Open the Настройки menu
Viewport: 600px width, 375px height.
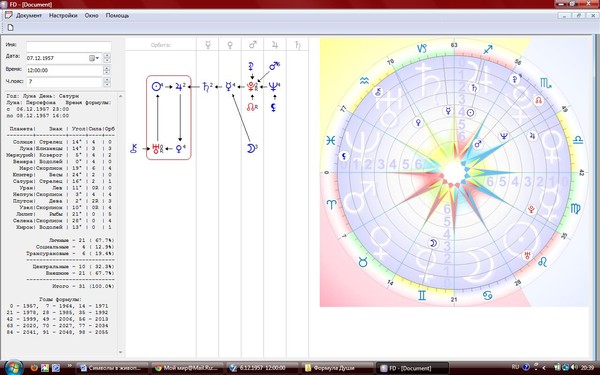pyautogui.click(x=63, y=16)
